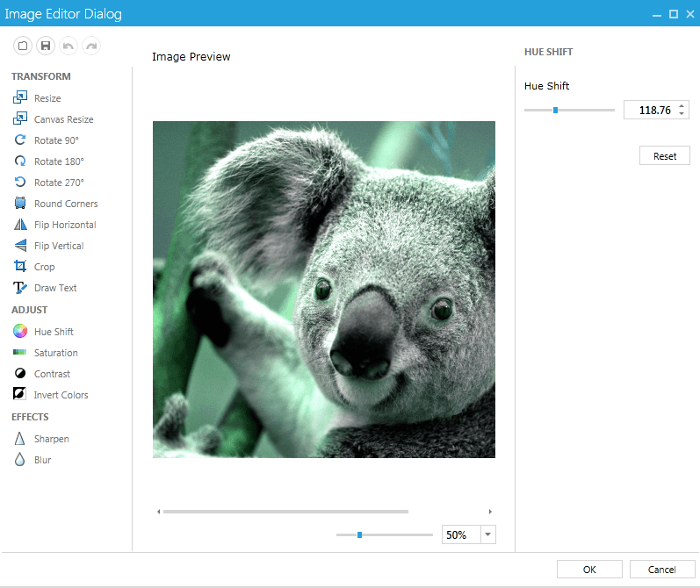The width and height of the screenshot is (700, 588).
Task: Click the Contrast icon
Action: (20, 373)
